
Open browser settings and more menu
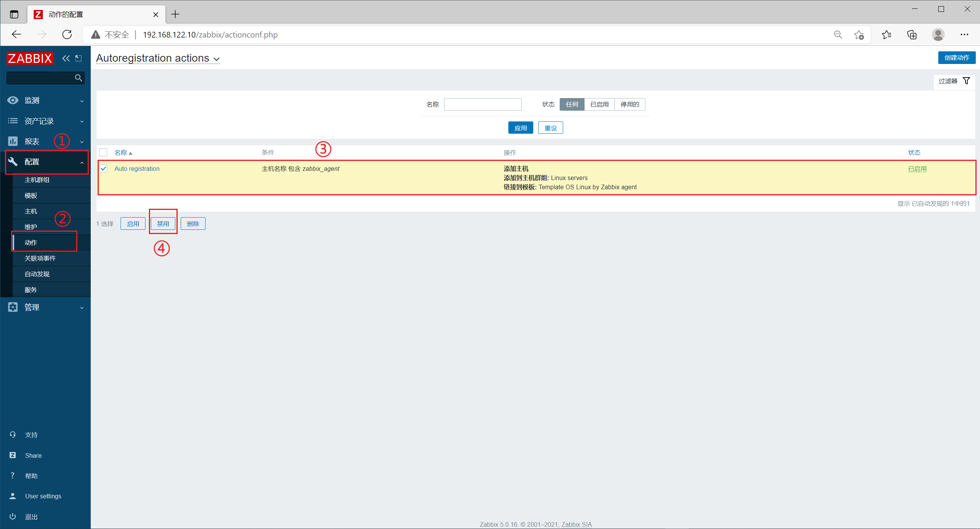(x=964, y=35)
